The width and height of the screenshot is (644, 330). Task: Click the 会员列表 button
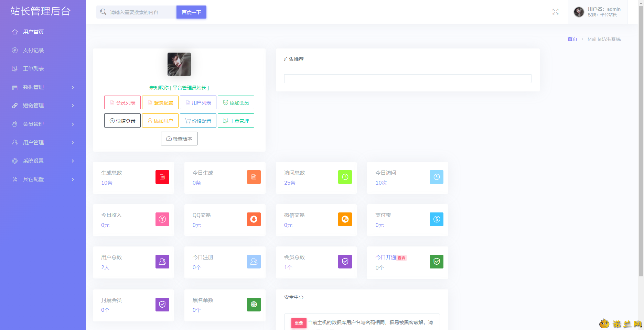[x=122, y=102]
